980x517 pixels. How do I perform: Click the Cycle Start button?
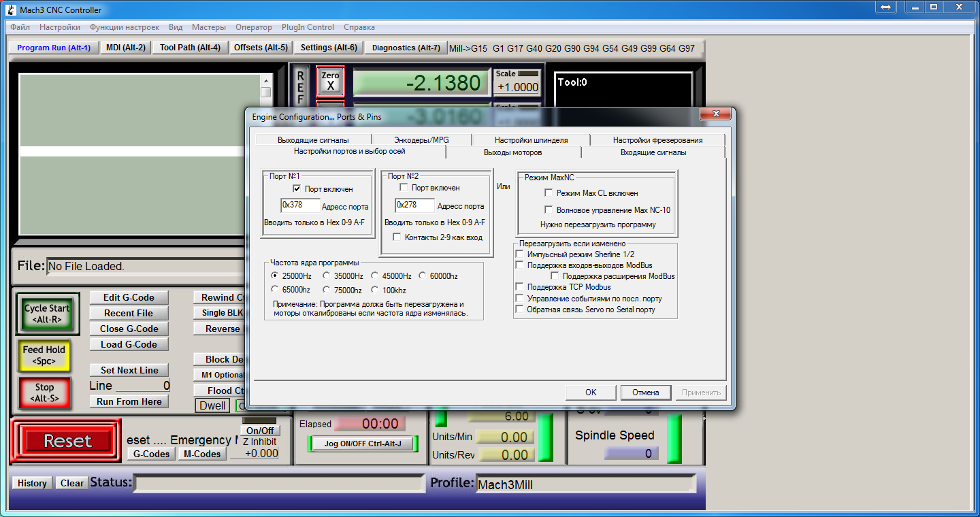coord(48,314)
